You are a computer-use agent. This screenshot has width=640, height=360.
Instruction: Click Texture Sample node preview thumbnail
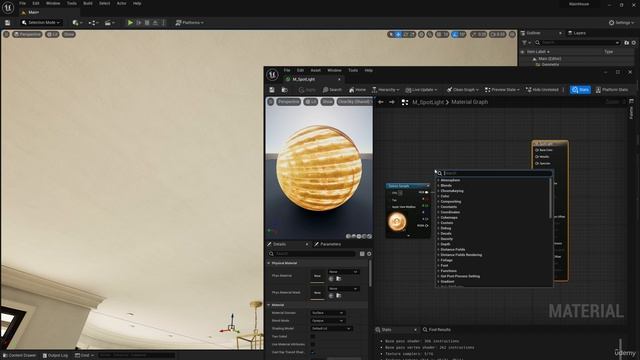(x=397, y=222)
